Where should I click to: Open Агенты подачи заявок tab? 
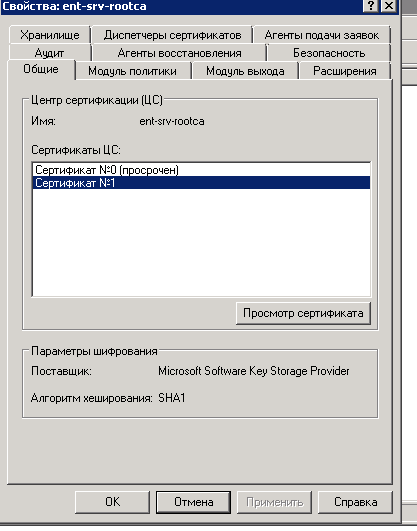pyautogui.click(x=322, y=35)
